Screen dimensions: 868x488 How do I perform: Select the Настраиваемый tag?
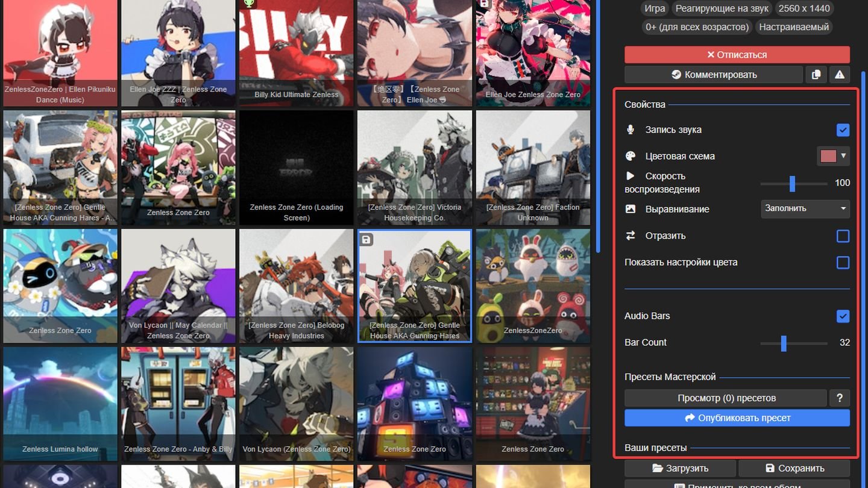pyautogui.click(x=794, y=27)
